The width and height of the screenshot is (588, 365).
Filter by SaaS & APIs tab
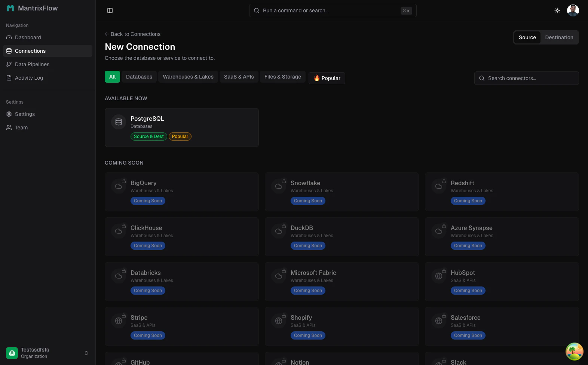click(239, 77)
